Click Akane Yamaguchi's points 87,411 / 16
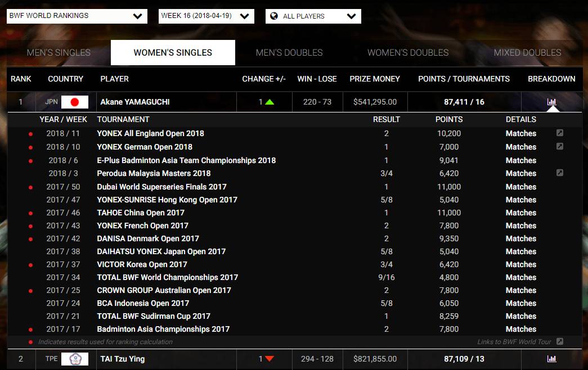Image resolution: width=588 pixels, height=370 pixels. coord(464,102)
